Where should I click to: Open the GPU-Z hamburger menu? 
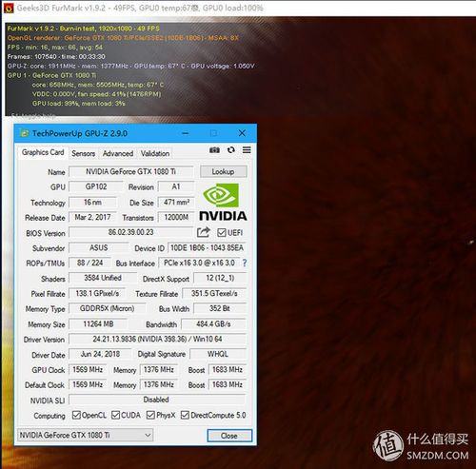click(x=247, y=149)
